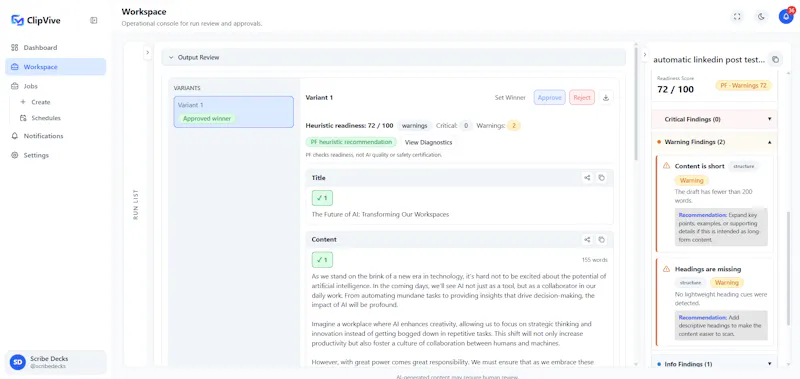Viewport: 800px width, 379px height.
Task: Click warnings status pill near readiness
Action: [x=414, y=125]
